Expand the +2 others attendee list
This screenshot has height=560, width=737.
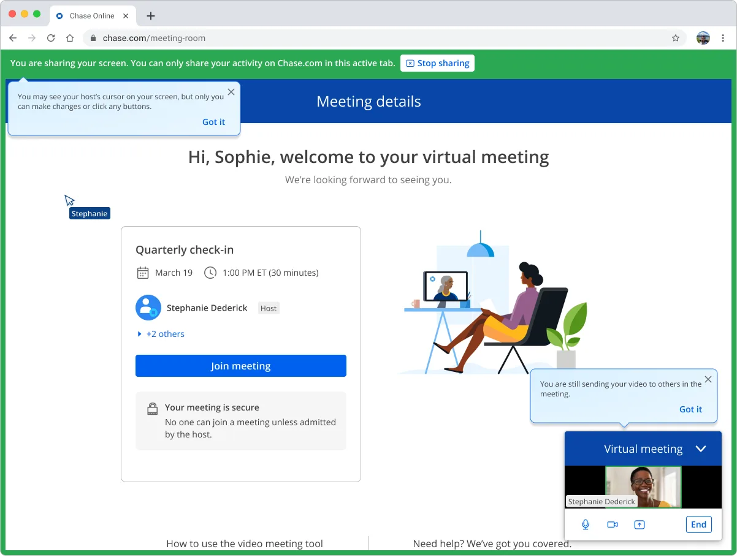[161, 334]
